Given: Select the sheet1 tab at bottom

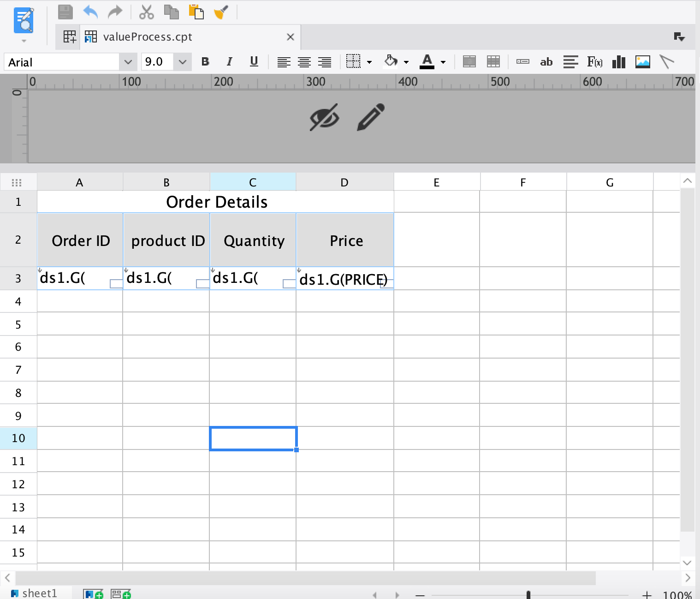Looking at the screenshot, I should pos(39,593).
